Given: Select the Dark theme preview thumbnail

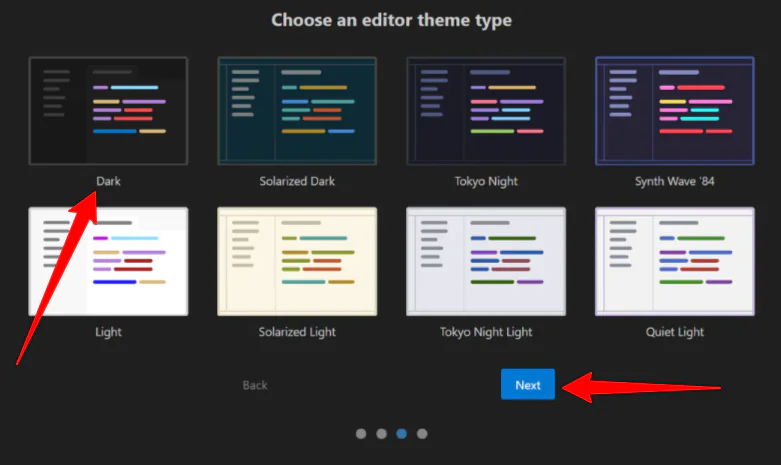Looking at the screenshot, I should pos(108,110).
